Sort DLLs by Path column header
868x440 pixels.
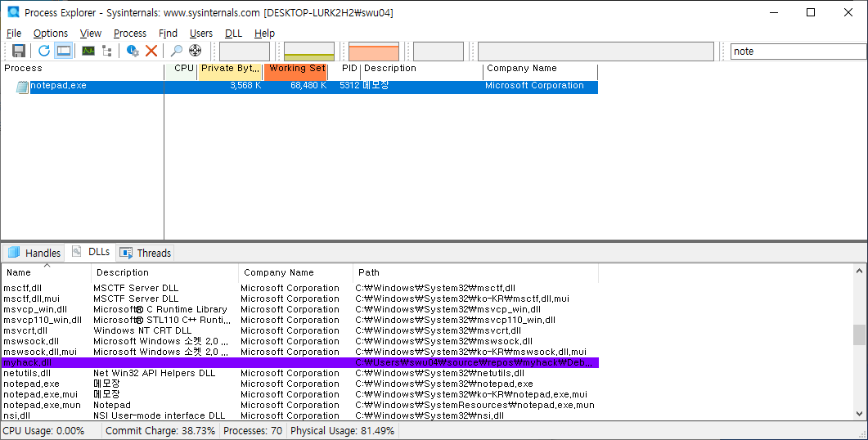(x=476, y=273)
